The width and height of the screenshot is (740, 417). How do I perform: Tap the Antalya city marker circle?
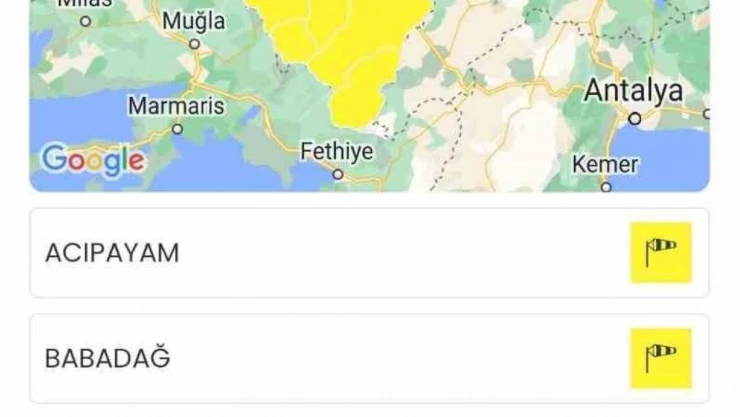tap(634, 118)
